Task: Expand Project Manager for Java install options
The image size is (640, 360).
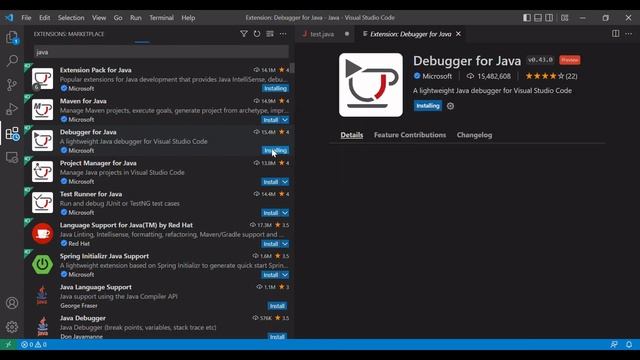Action: [285, 182]
